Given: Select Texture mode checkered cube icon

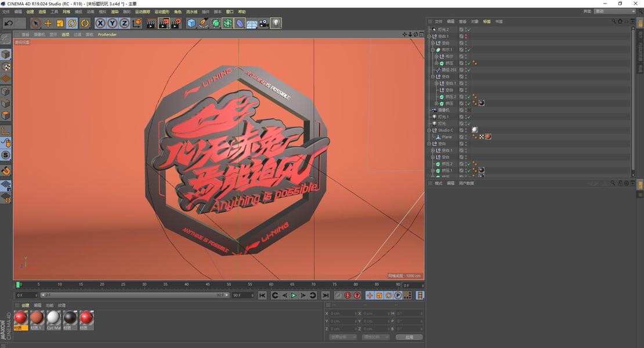Looking at the screenshot, I should (x=5, y=67).
